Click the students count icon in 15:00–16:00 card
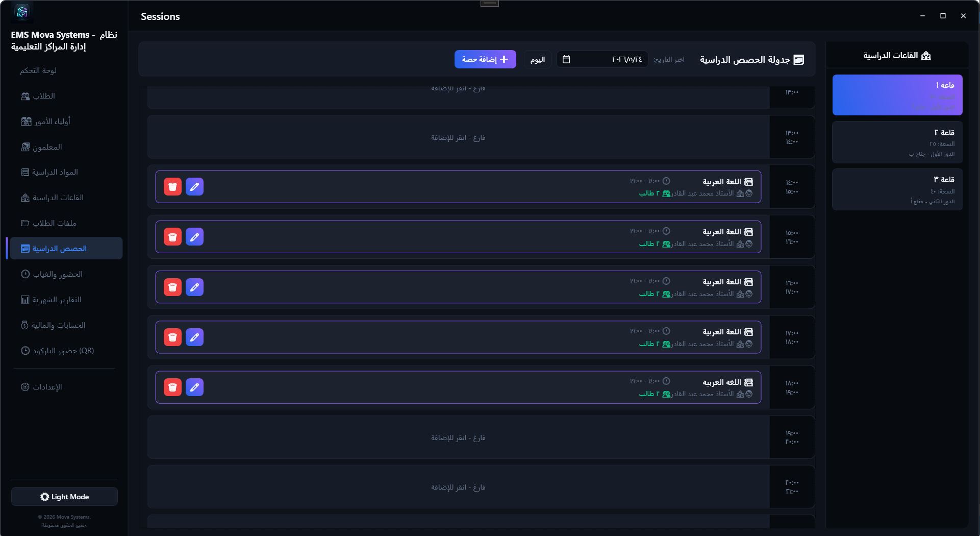980x536 pixels. (666, 244)
